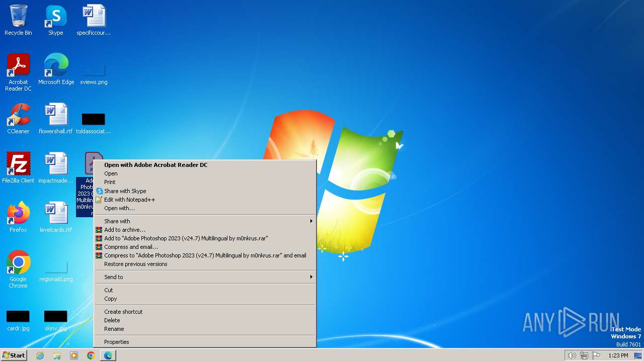Viewport: 644px width, 362px height.
Task: Choose Open in the context menu
Action: [x=205, y=173]
